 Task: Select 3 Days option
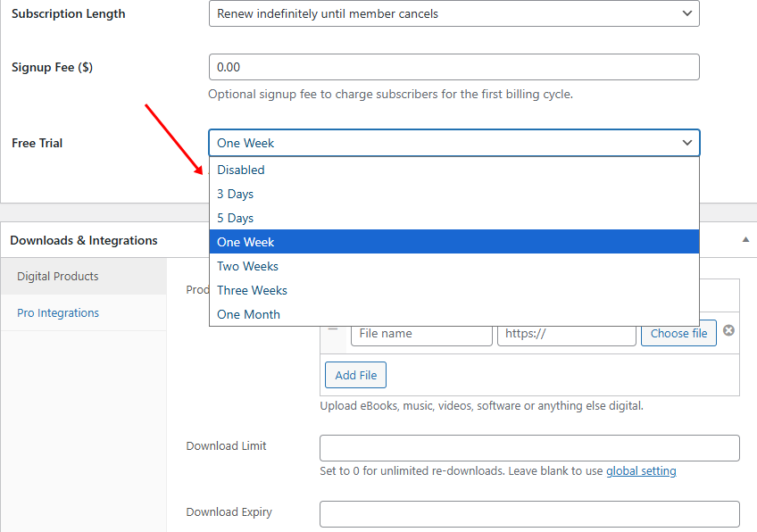click(453, 194)
